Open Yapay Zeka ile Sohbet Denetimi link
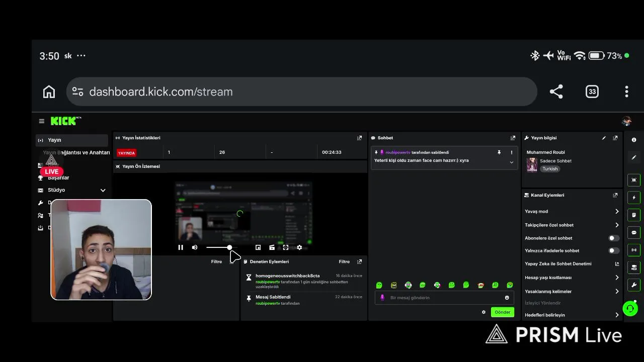This screenshot has width=644, height=362. tap(572, 264)
